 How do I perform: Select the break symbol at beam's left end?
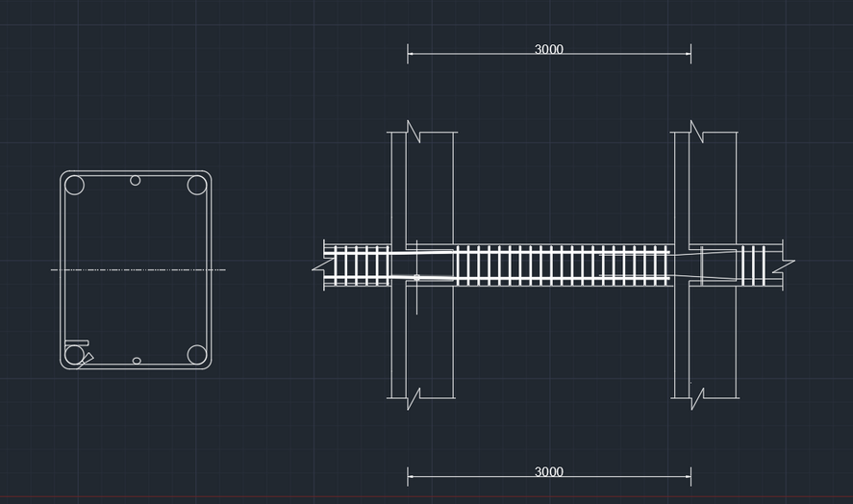(323, 265)
